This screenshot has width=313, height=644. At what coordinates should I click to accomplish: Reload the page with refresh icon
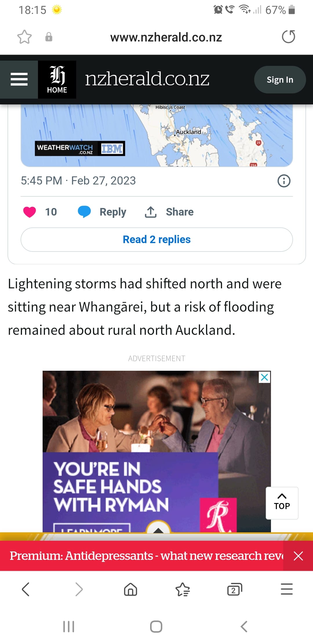click(288, 37)
